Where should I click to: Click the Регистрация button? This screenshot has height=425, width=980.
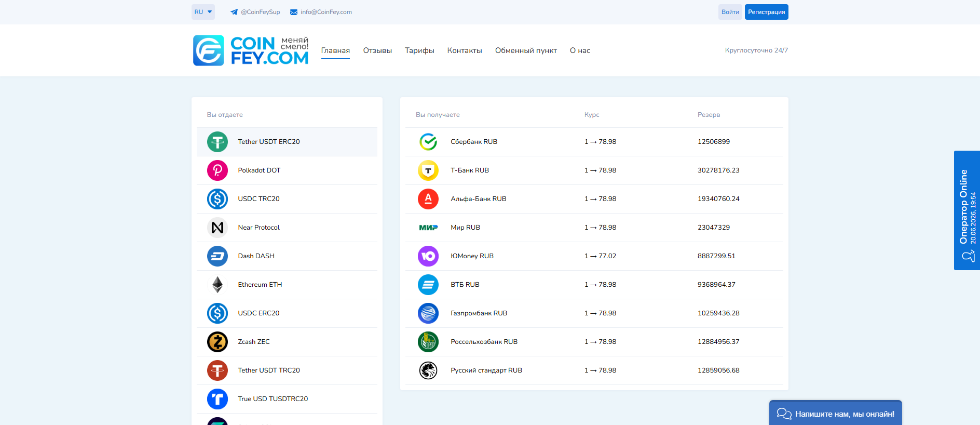point(766,12)
